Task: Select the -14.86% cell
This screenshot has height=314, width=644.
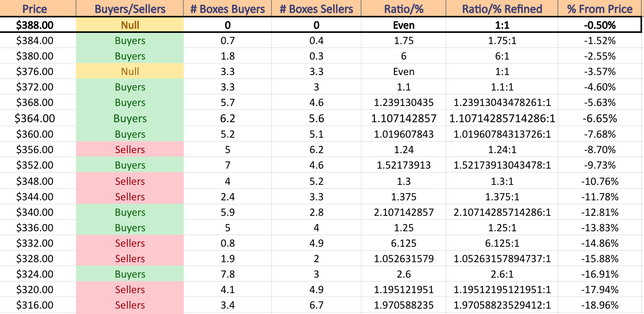Action: [600, 243]
